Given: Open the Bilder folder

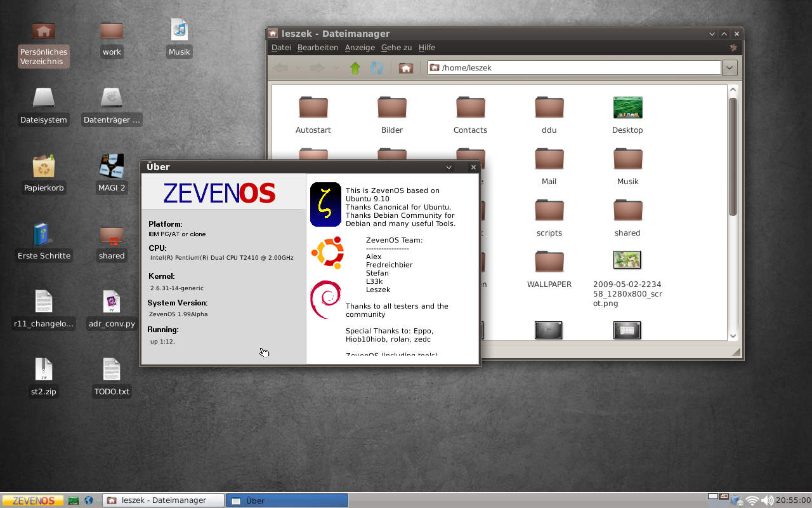Looking at the screenshot, I should click(x=392, y=115).
